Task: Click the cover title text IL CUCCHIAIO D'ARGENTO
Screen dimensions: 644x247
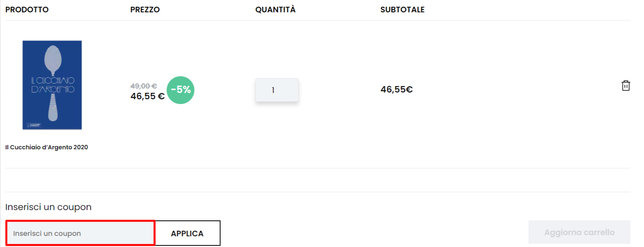Action: coord(53,85)
